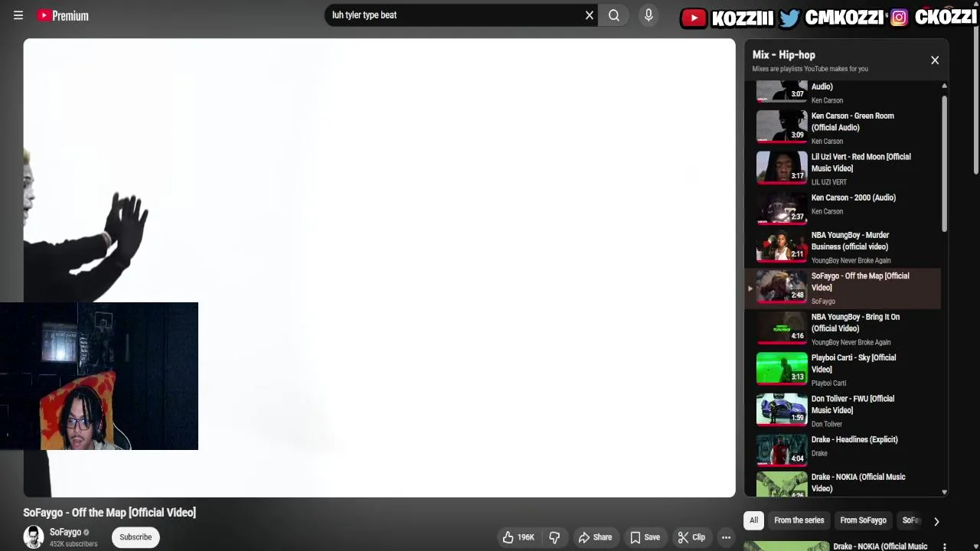The image size is (980, 551).
Task: Share the SoFaygo video
Action: coord(595,537)
